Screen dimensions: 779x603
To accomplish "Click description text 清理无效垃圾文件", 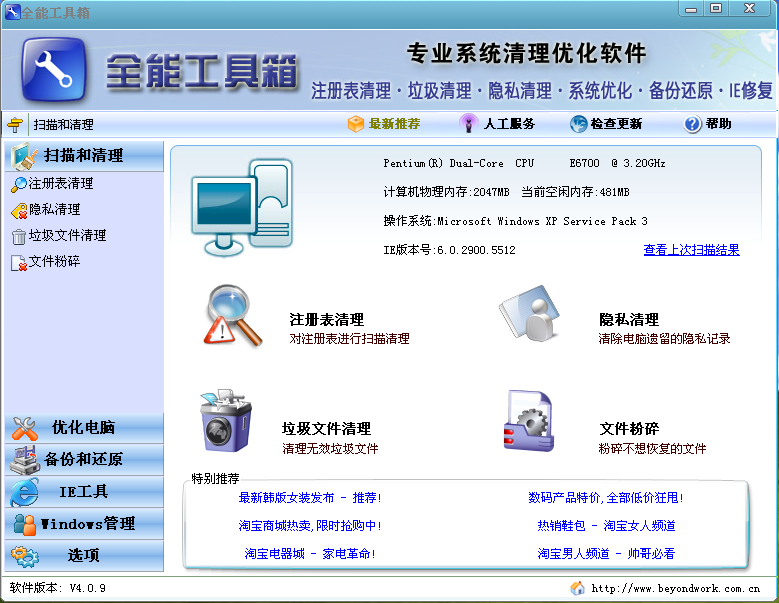I will click(330, 449).
